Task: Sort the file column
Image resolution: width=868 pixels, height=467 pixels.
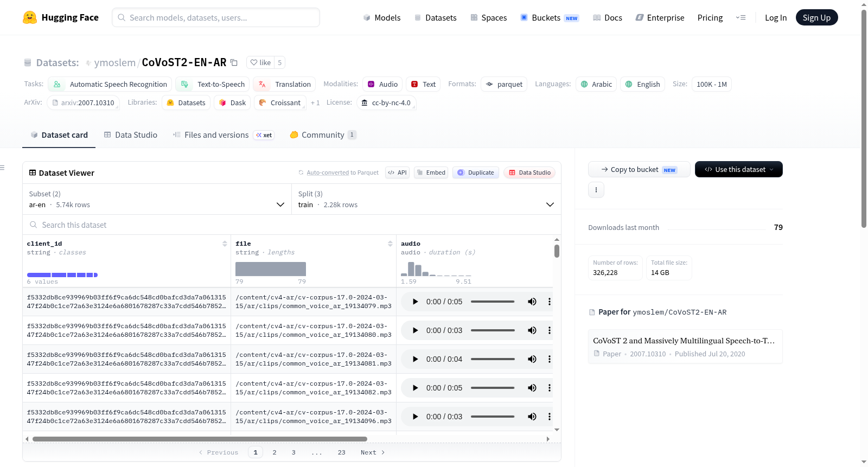Action: (x=390, y=244)
